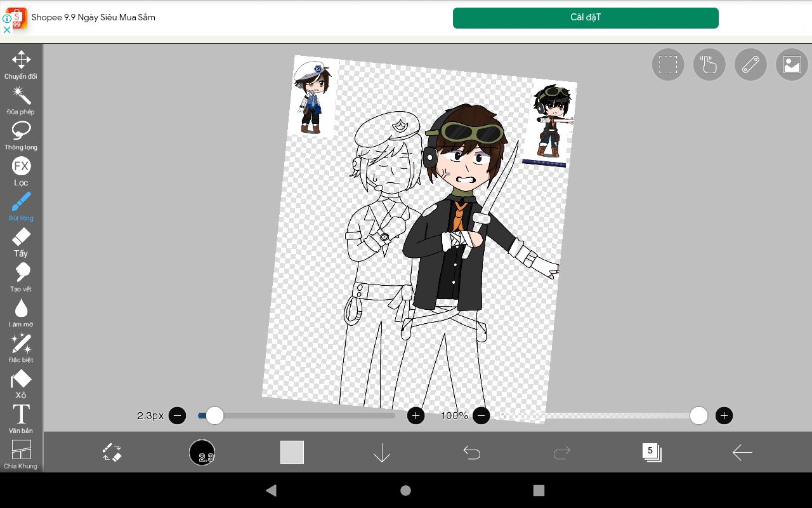
Task: Tap the Android recent apps square button
Action: pos(539,490)
